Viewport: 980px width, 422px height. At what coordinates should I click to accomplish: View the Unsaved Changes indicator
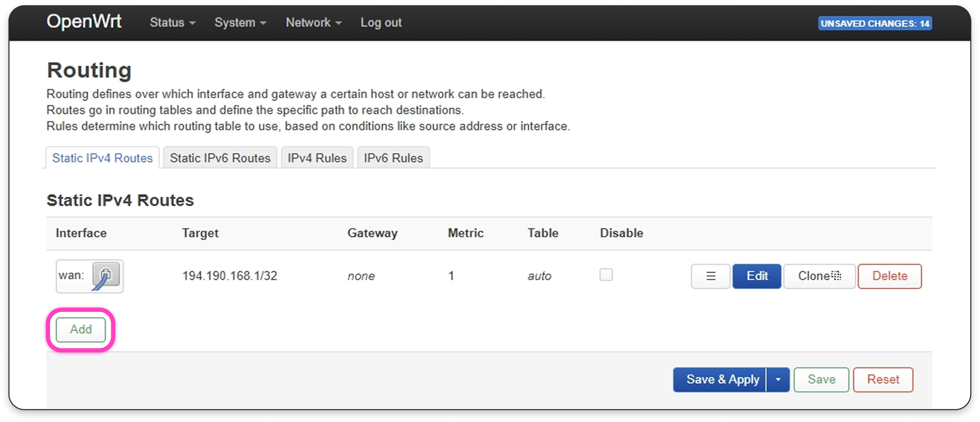pos(875,24)
